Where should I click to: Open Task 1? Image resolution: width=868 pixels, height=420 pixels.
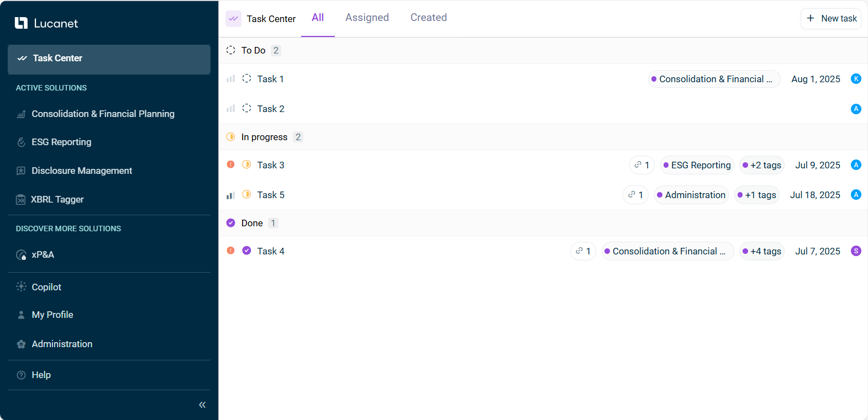coord(271,79)
